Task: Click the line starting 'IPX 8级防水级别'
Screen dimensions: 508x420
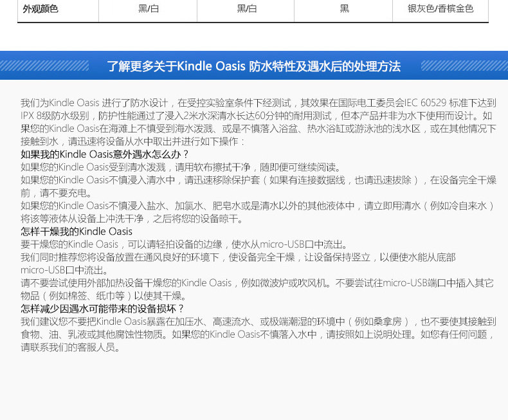Action: [x=257, y=116]
